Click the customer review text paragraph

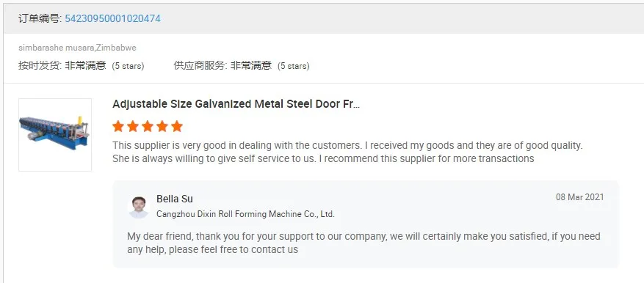click(348, 152)
